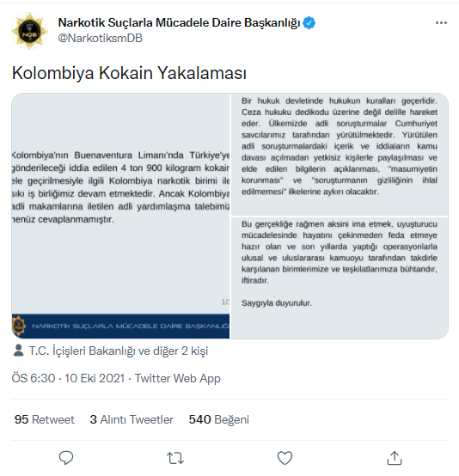Click the tagged people person icon
The image size is (459, 476).
click(19, 351)
